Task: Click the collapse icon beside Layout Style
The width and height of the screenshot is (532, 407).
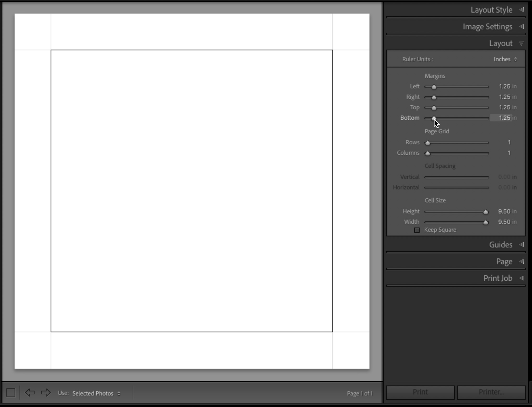Action: (x=521, y=10)
